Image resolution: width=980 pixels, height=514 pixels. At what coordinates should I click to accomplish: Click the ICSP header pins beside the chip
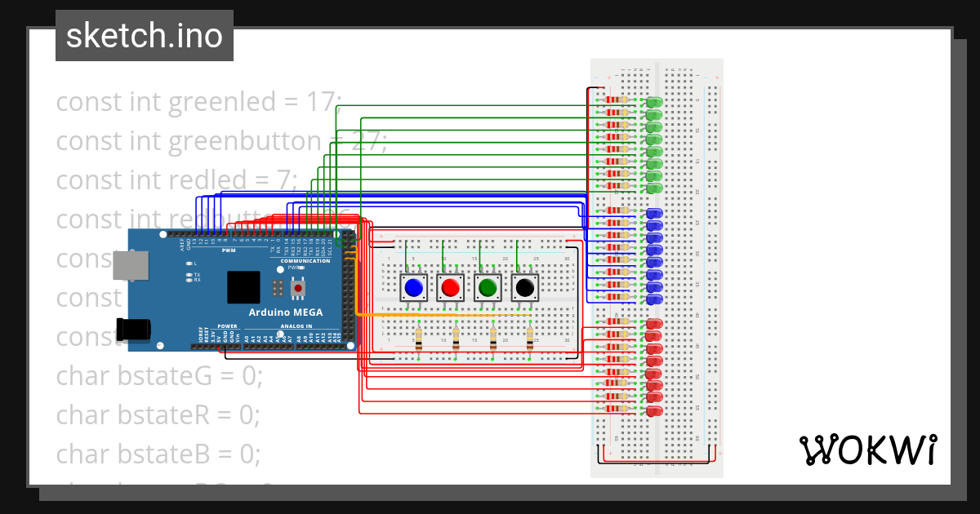[278, 288]
